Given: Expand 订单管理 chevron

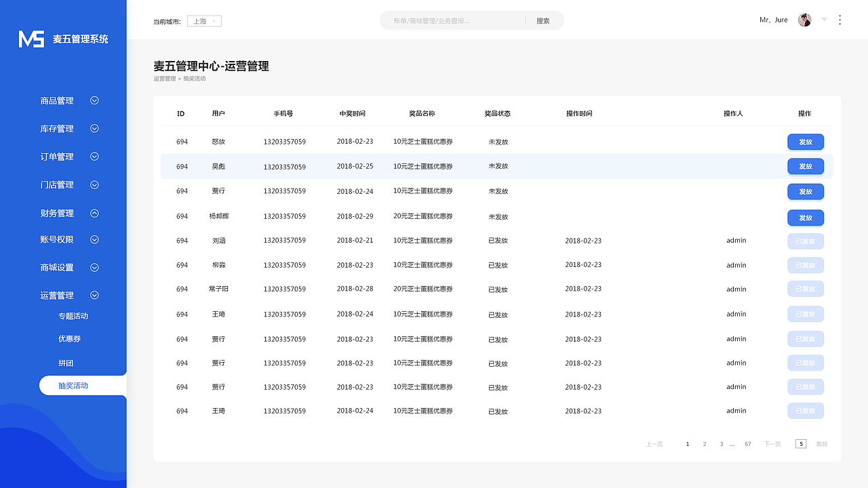Looking at the screenshot, I should (95, 156).
